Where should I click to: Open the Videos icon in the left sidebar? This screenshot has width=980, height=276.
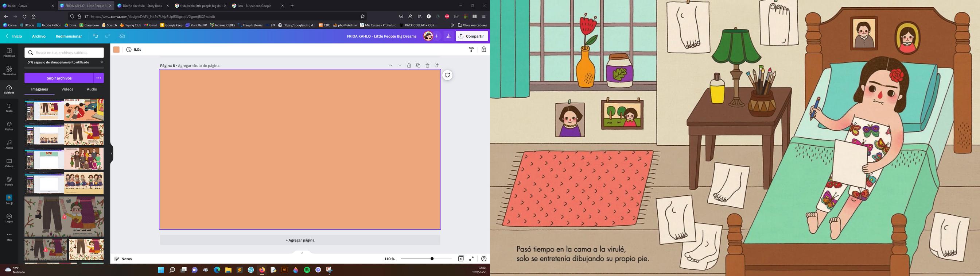9,163
